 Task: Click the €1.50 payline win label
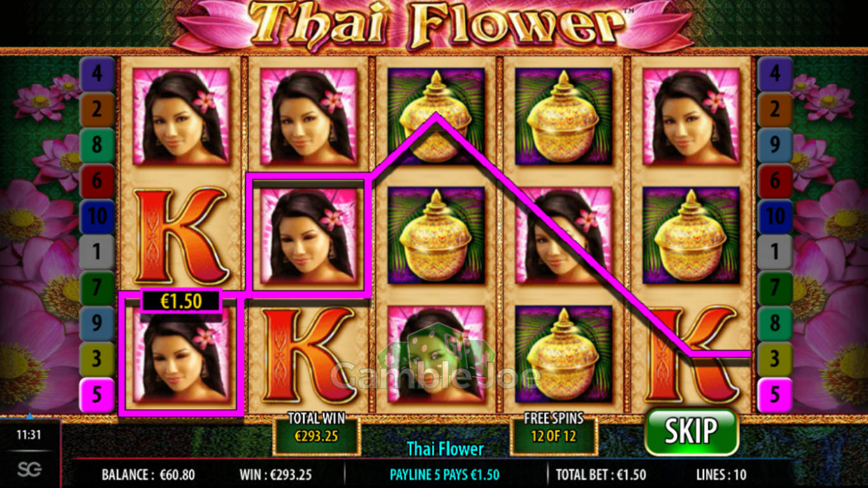click(x=181, y=301)
